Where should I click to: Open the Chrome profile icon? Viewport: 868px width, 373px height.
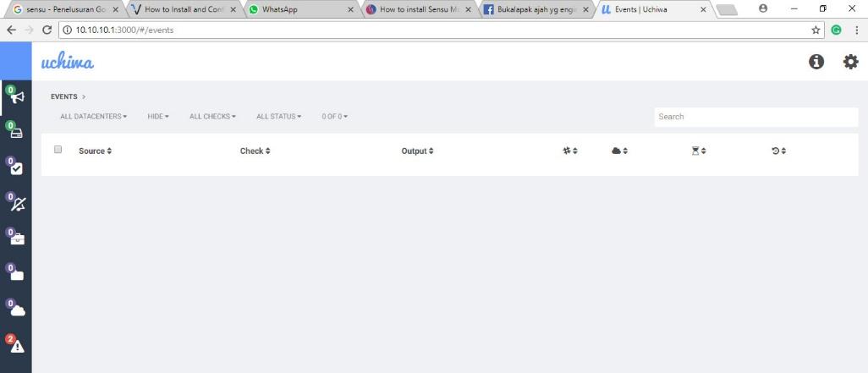[763, 8]
